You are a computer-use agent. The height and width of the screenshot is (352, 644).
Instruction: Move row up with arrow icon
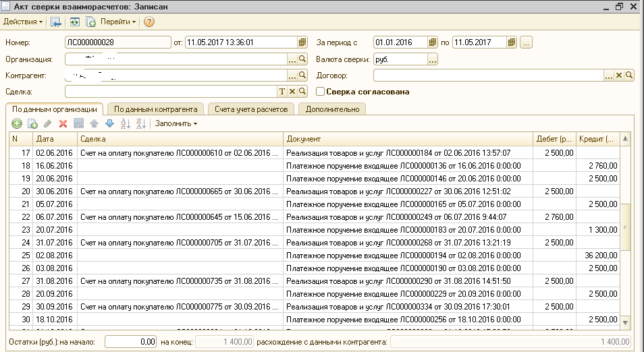(94, 123)
